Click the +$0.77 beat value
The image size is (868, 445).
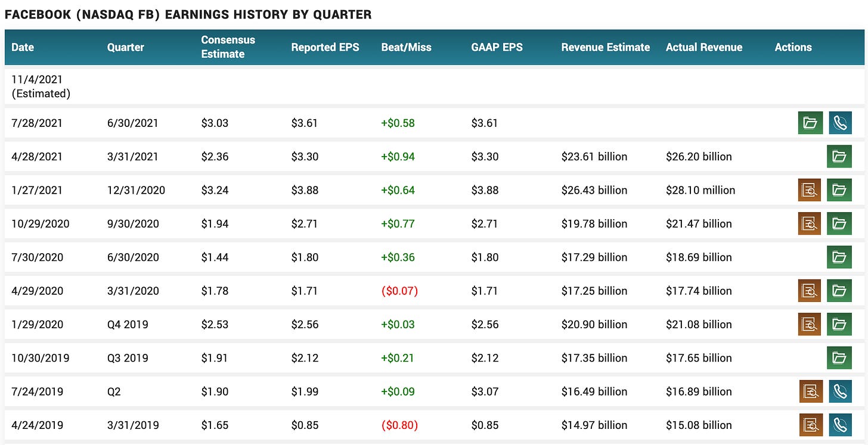[x=398, y=224]
